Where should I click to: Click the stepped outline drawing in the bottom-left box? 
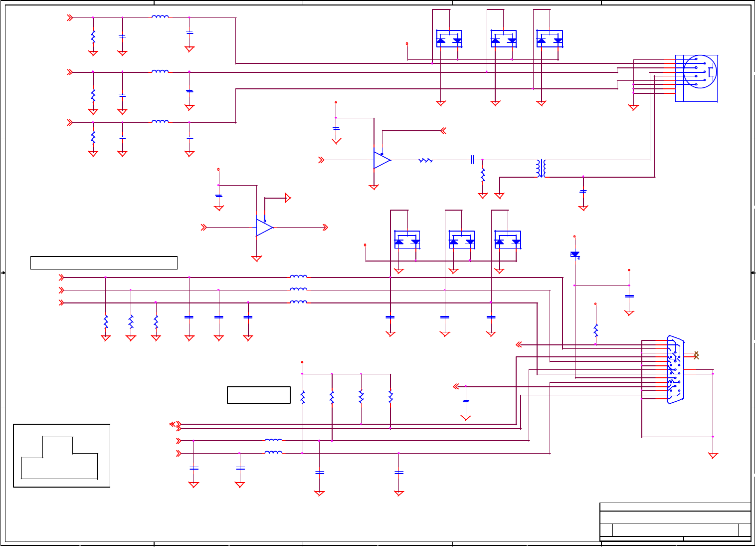[x=59, y=458]
